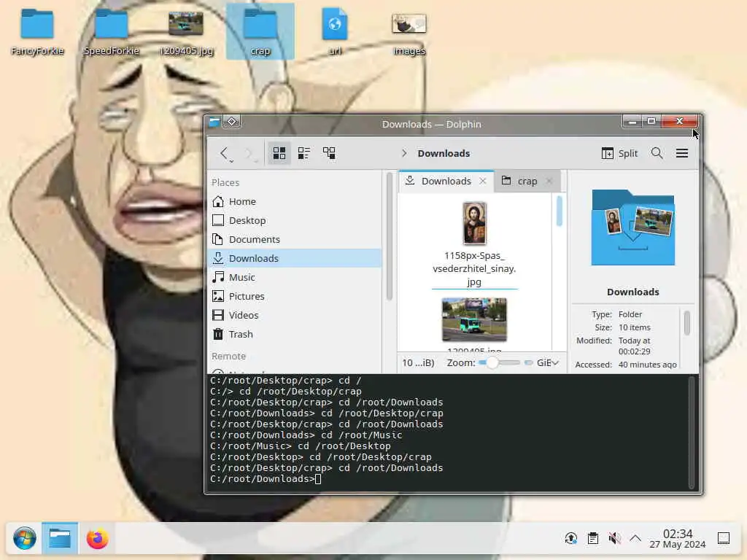The width and height of the screenshot is (747, 560).
Task: Click the Downloads breadcrumb in location bar
Action: [x=444, y=153]
